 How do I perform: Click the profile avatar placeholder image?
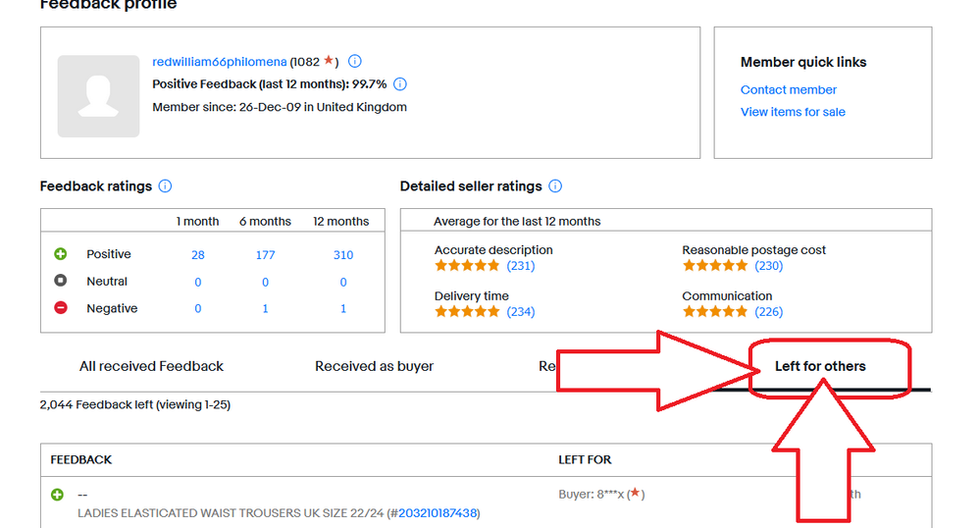98,95
